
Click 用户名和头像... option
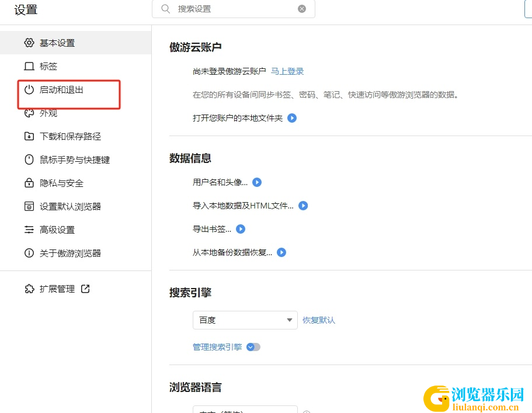pos(220,182)
